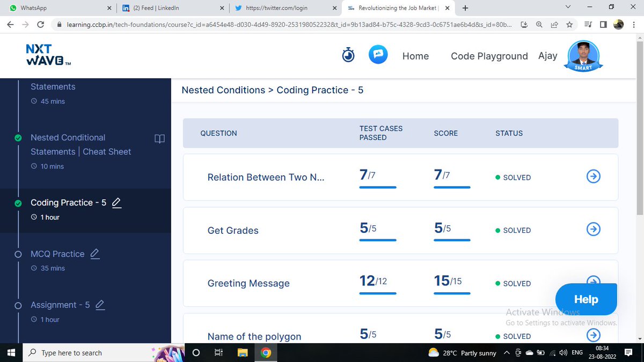Click the ENG language indicator
The image size is (644, 362).
click(577, 353)
